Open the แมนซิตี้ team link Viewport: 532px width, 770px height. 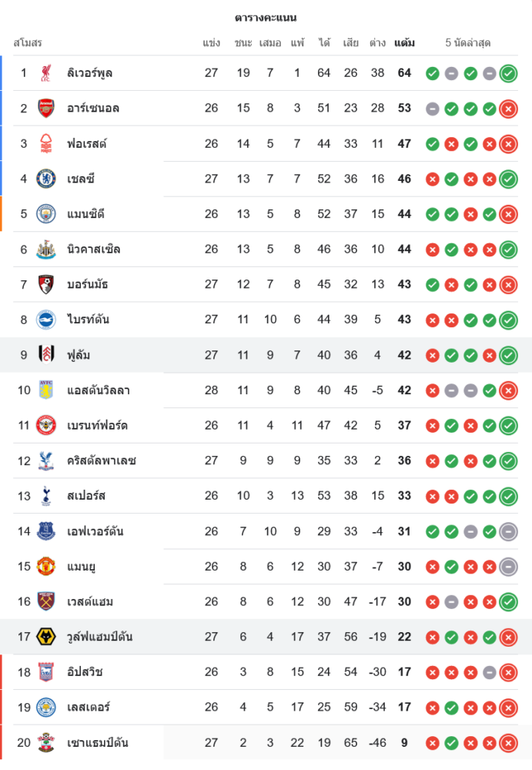tap(85, 214)
